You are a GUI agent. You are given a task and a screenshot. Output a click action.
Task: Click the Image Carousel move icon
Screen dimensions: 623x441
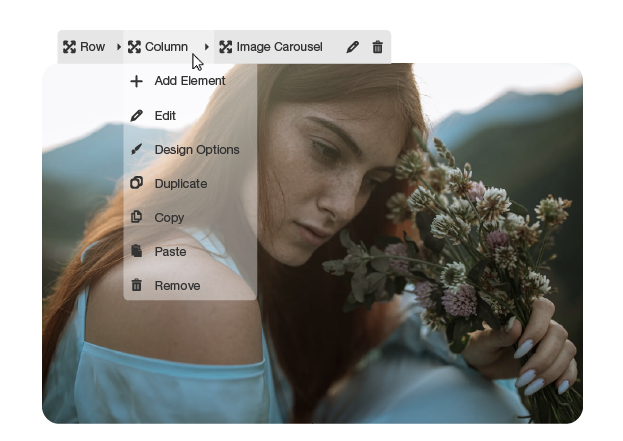point(226,47)
